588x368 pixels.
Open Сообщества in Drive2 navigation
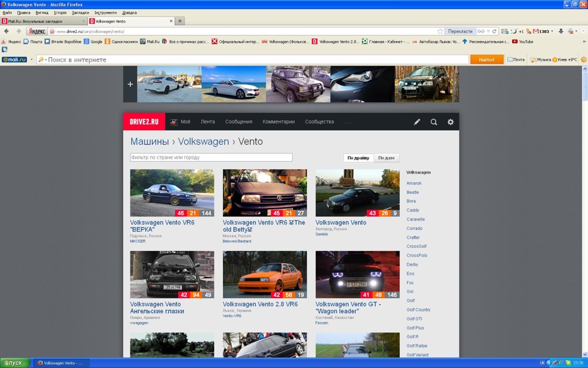(320, 121)
